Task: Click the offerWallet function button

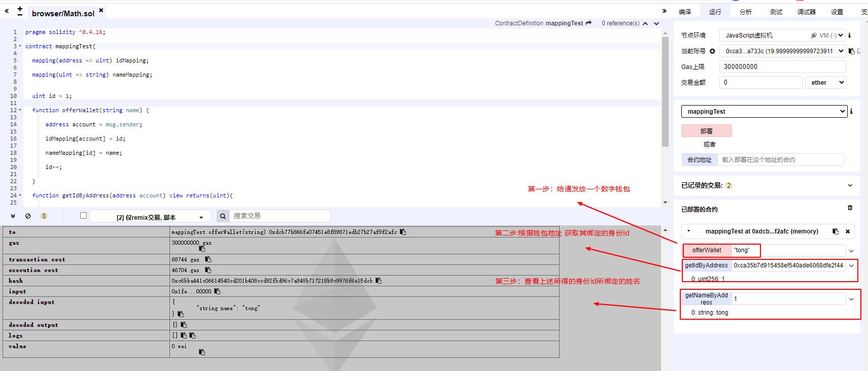Action: point(707,250)
